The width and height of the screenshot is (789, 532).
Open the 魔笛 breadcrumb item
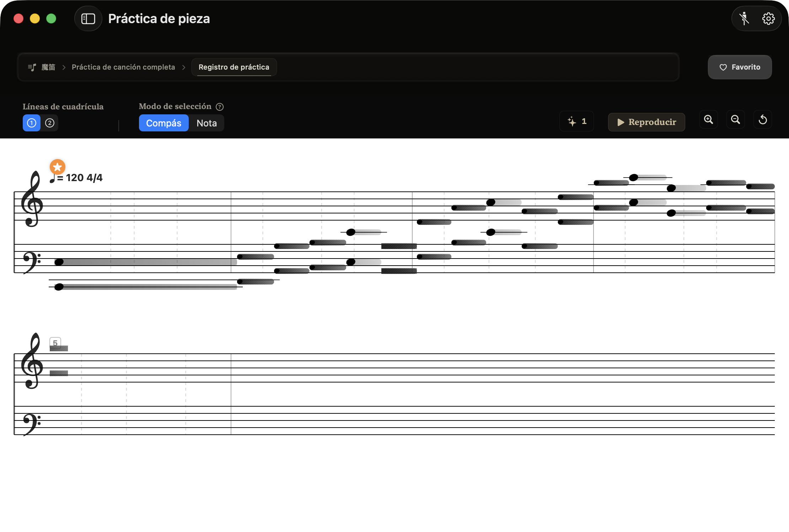(48, 67)
